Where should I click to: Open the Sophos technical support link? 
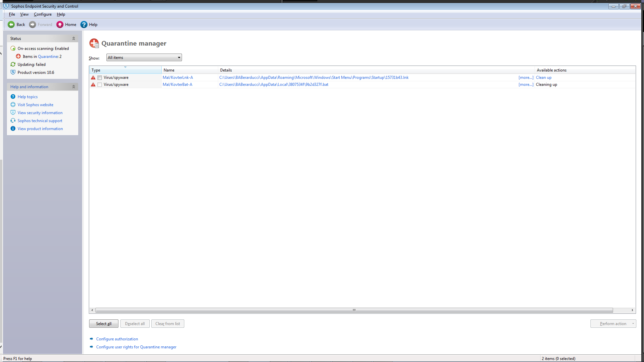click(40, 121)
